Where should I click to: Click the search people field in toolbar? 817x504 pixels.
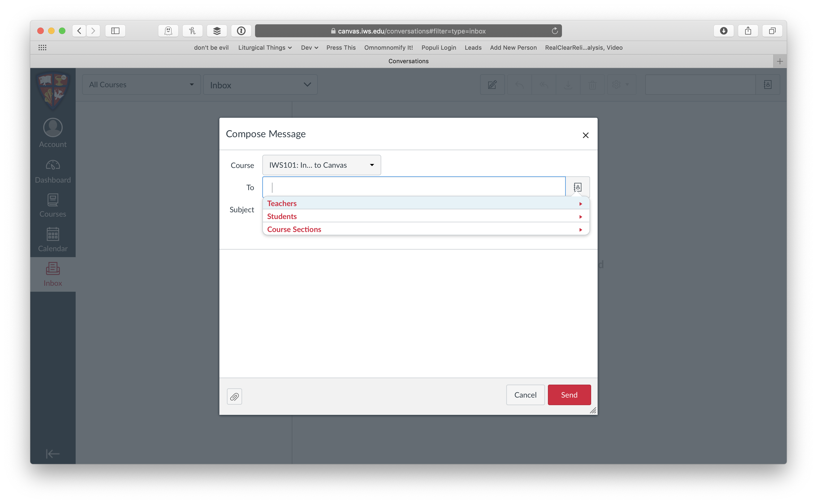click(x=700, y=85)
